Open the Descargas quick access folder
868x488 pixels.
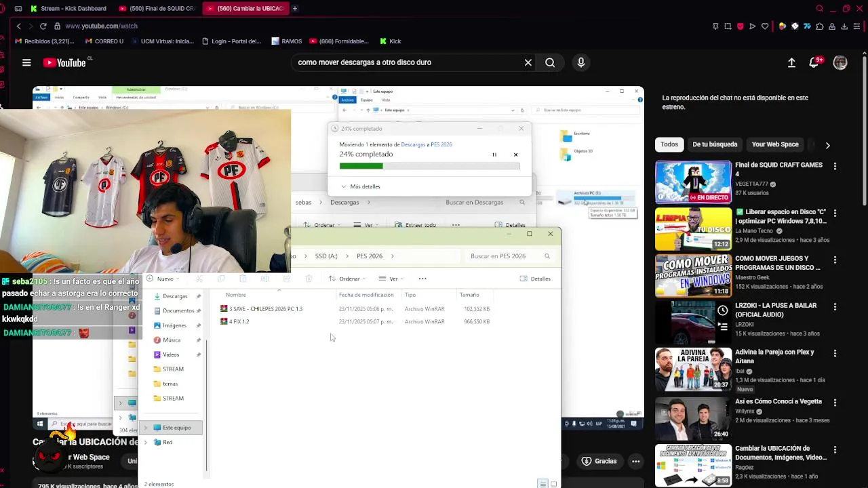pyautogui.click(x=175, y=296)
